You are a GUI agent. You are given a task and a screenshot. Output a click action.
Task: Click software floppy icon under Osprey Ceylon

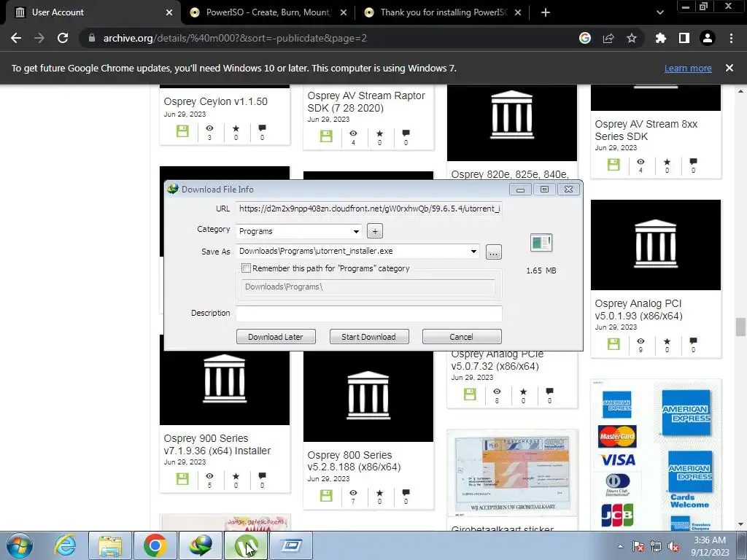[x=182, y=131]
